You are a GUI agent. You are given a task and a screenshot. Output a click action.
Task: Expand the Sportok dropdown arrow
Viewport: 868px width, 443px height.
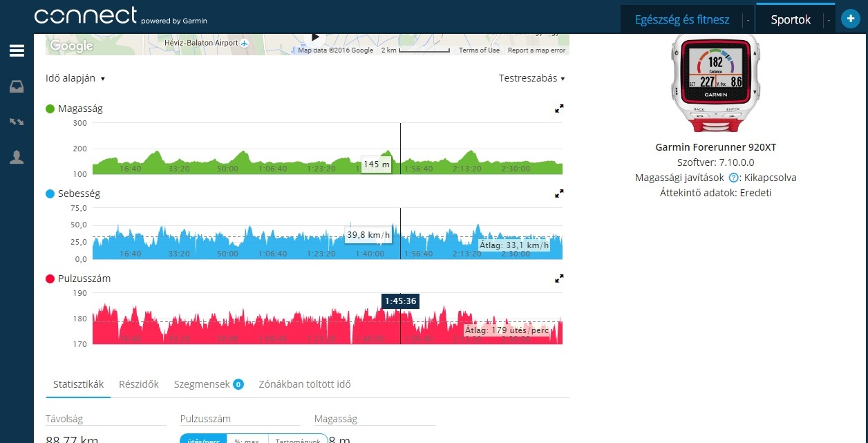[x=829, y=20]
